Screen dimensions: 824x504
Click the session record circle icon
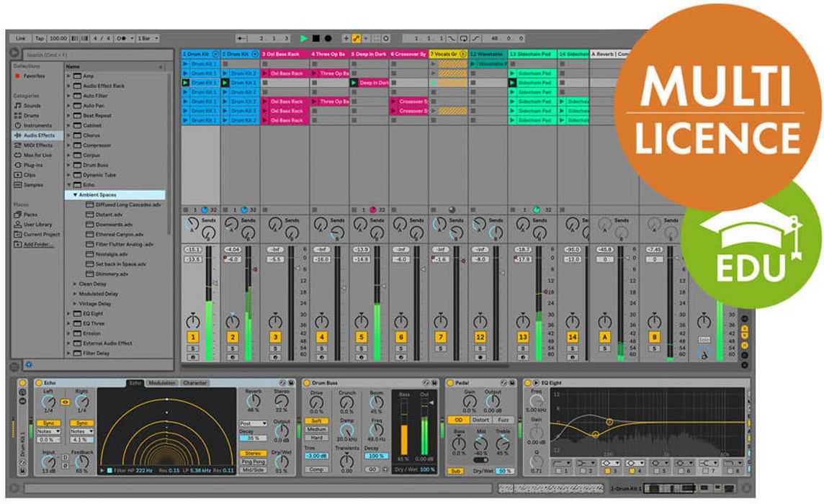coord(386,38)
